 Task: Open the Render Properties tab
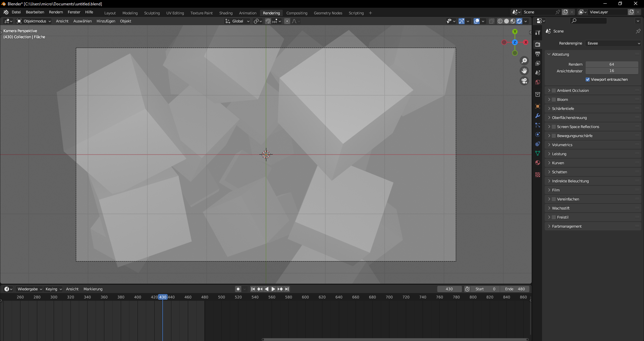[538, 44]
